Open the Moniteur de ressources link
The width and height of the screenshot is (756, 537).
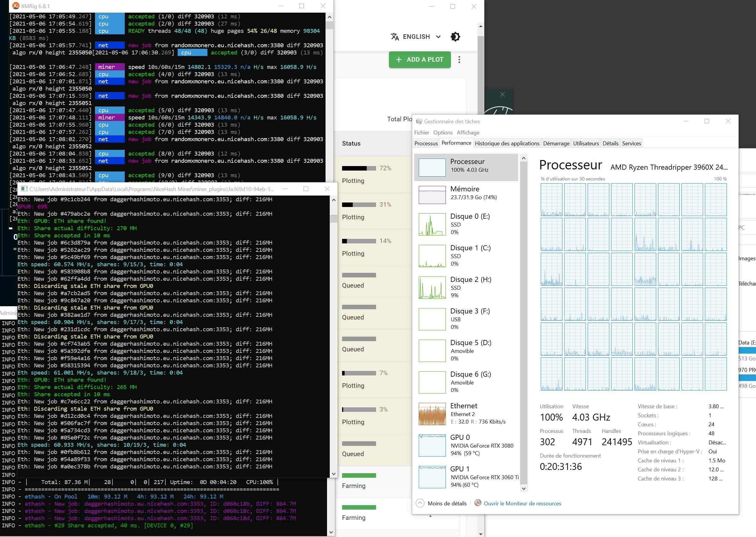click(x=522, y=503)
